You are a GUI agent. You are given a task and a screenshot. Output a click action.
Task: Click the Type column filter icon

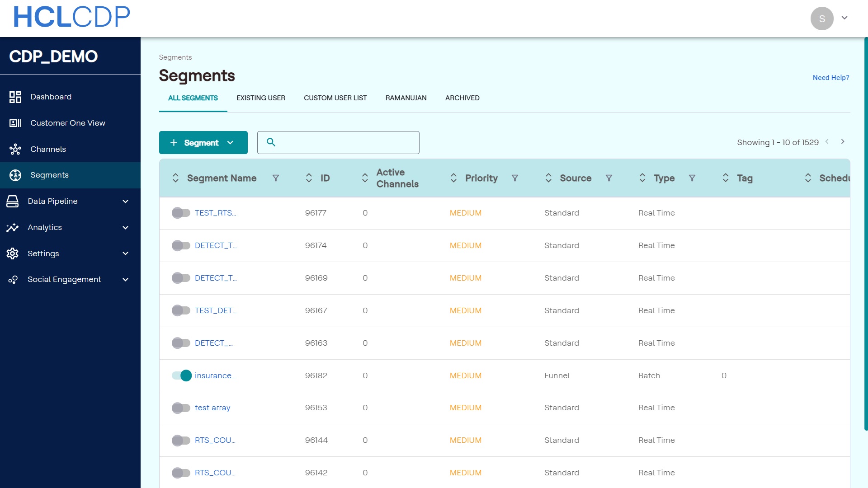(692, 178)
